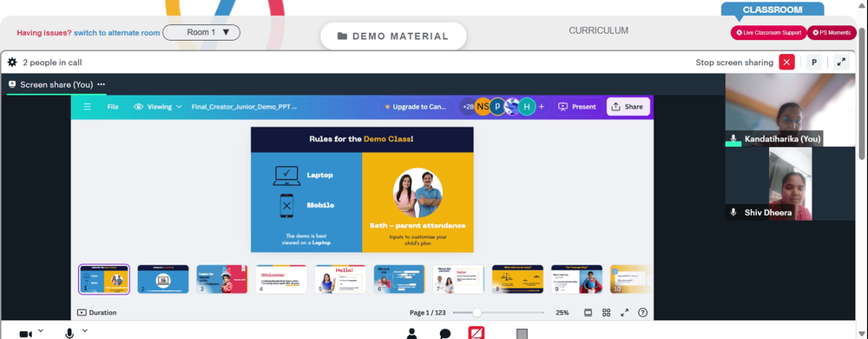Click the P button beside stop sharing

click(x=814, y=62)
